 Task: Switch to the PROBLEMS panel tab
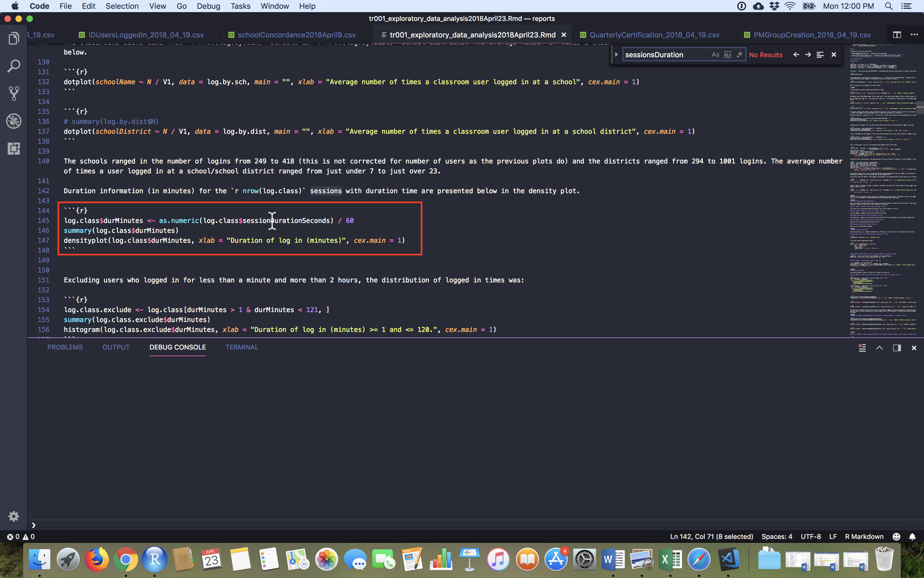tap(65, 347)
